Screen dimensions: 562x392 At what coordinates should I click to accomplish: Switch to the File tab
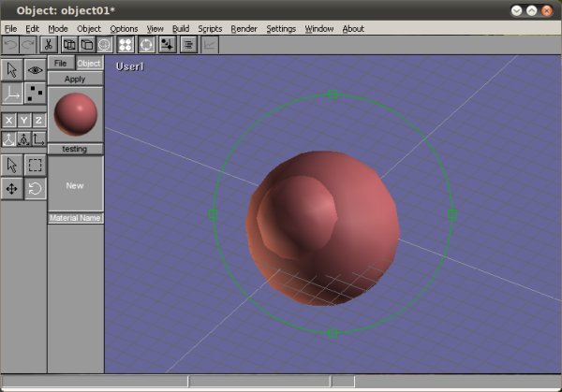[x=60, y=63]
